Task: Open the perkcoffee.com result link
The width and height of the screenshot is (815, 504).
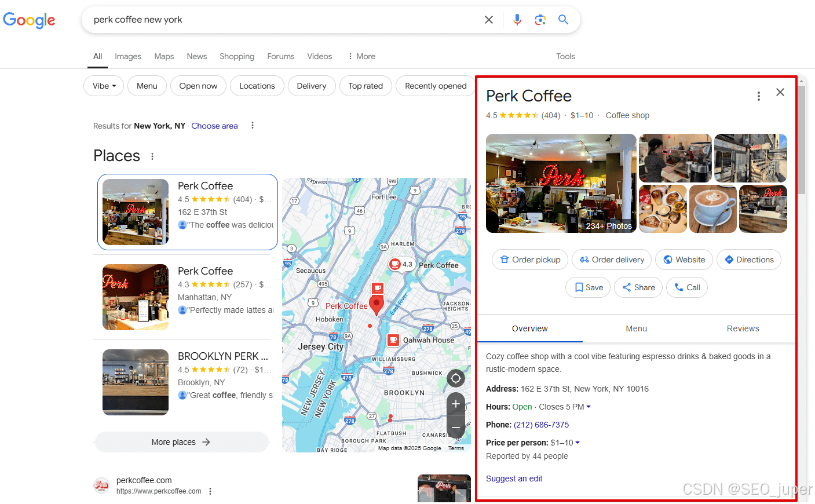Action: [144, 480]
